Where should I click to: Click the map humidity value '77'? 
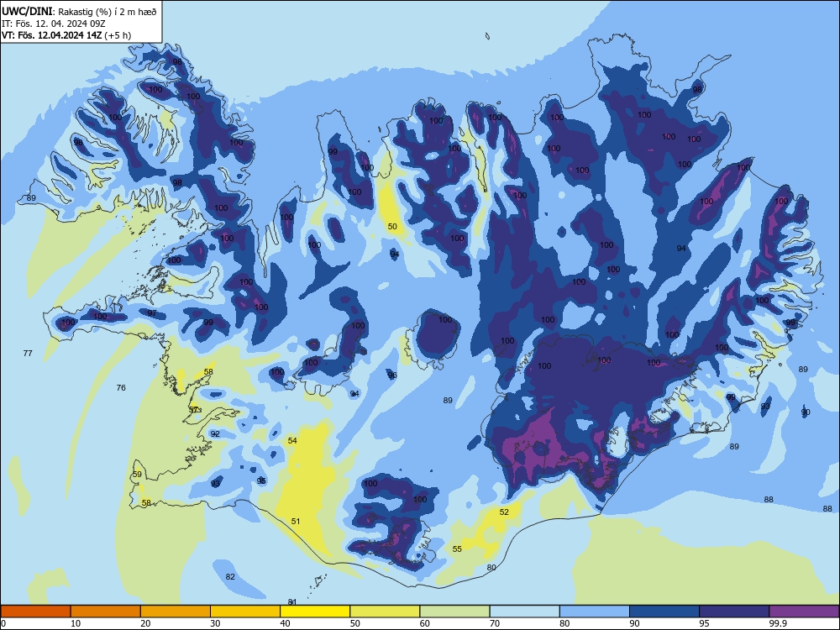[28, 353]
